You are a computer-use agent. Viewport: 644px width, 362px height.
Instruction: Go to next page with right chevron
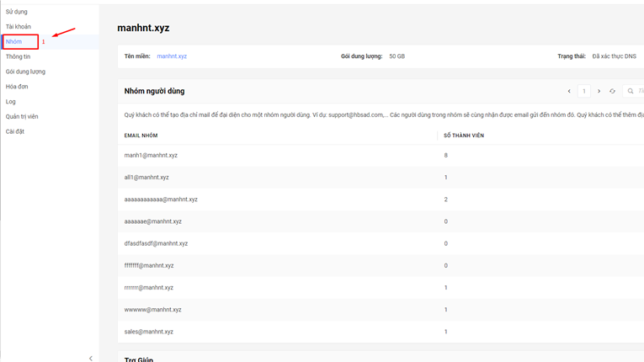coord(599,91)
